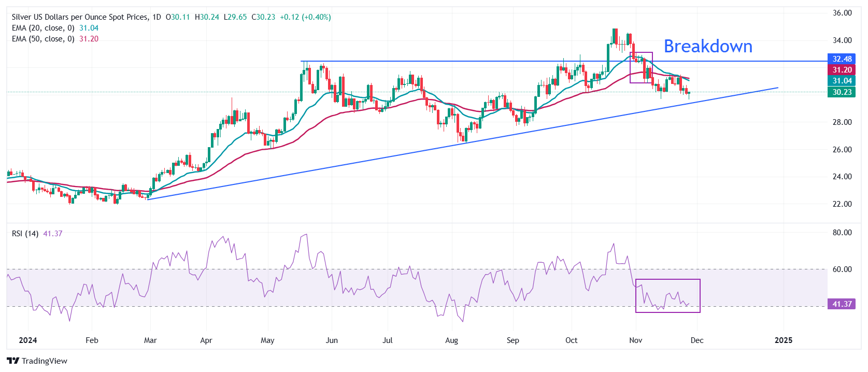Click the 2024 label on the time axis

(28, 340)
